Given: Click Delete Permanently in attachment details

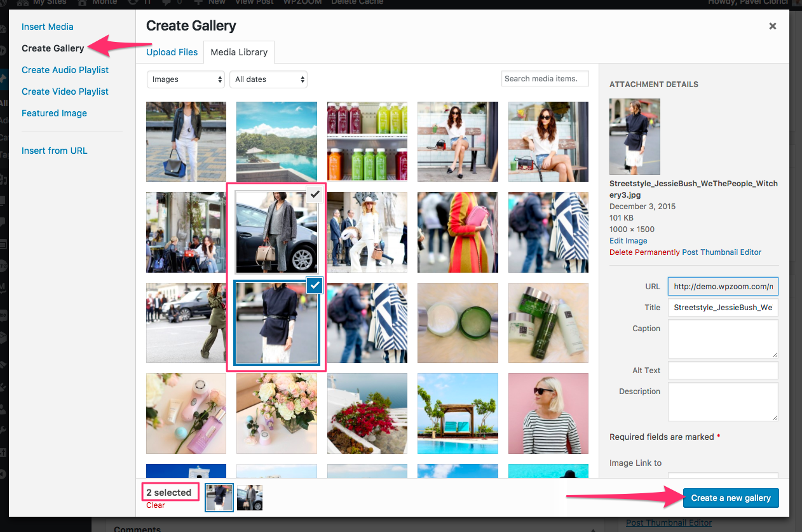Looking at the screenshot, I should coord(644,252).
